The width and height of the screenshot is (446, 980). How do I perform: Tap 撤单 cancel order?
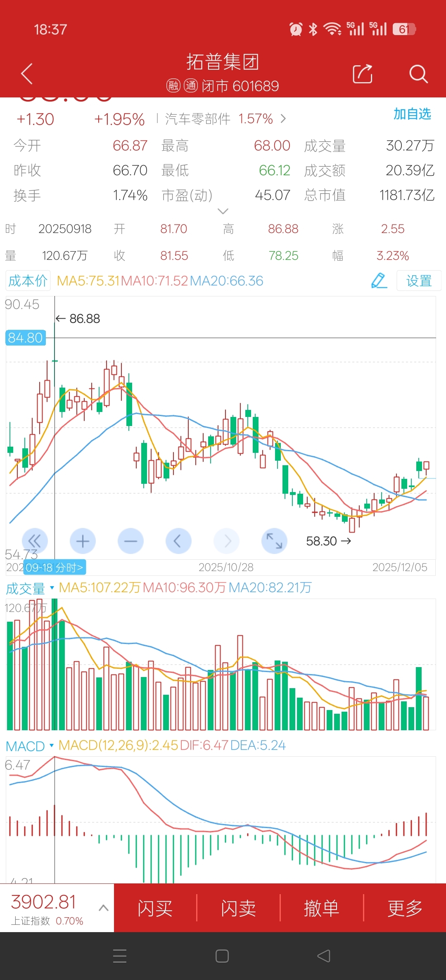click(x=322, y=908)
